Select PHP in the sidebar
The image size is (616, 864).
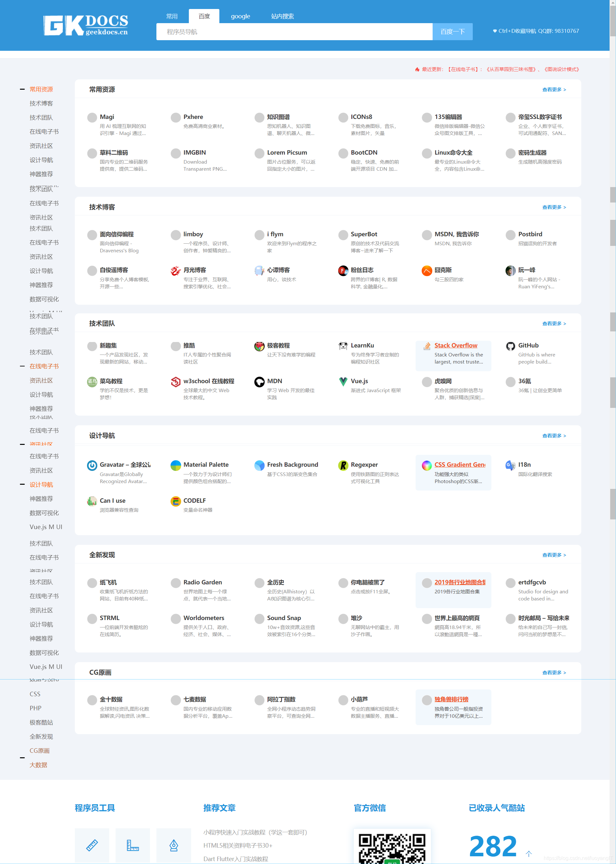pyautogui.click(x=36, y=708)
